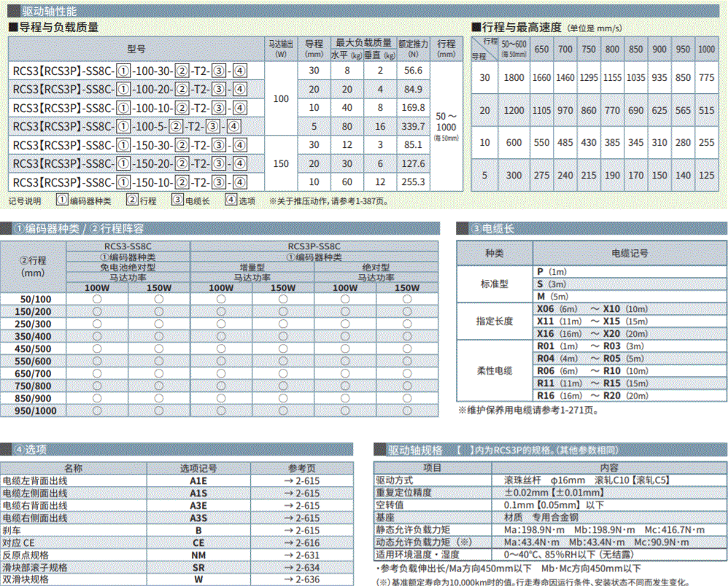728x586 pixels.
Task: Click the 马达输出 column header
Action: point(281,49)
